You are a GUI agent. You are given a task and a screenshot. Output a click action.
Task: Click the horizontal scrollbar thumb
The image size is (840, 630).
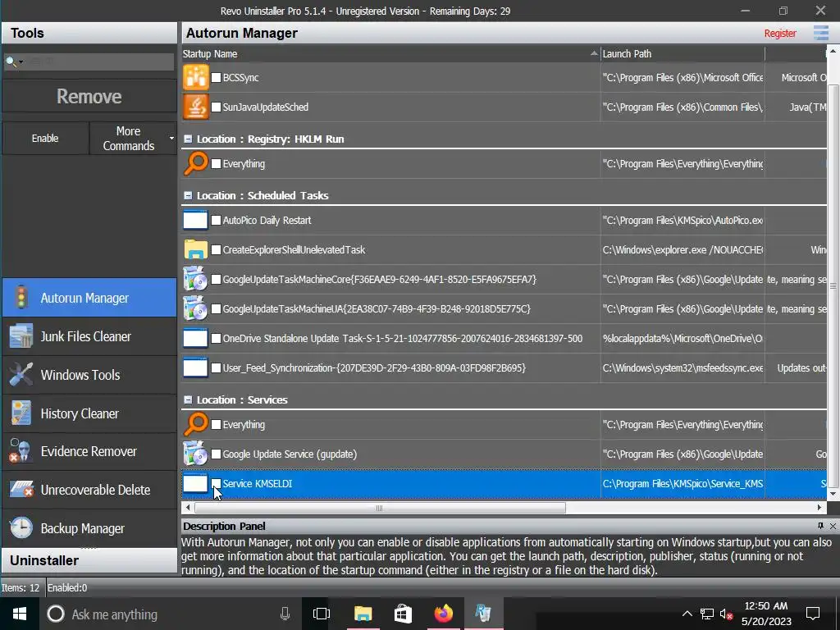point(379,507)
